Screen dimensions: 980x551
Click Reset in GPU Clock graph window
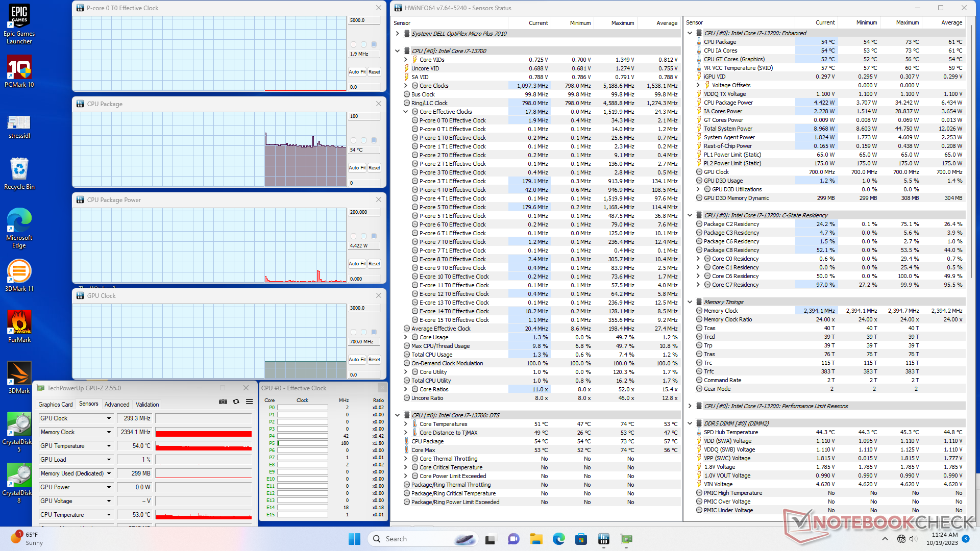click(x=375, y=360)
